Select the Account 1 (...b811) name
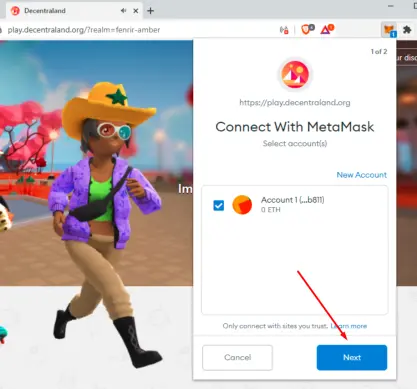The width and height of the screenshot is (417, 389). (292, 200)
